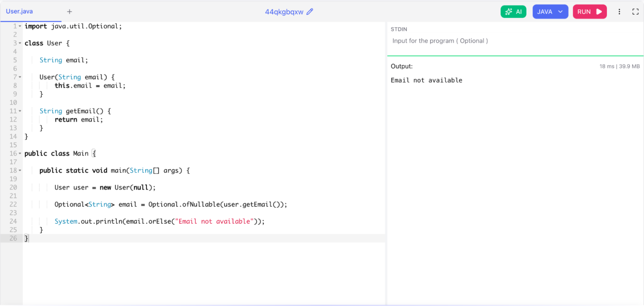Click the STDIN input field
Viewport: 644px width, 306px height.
515,41
